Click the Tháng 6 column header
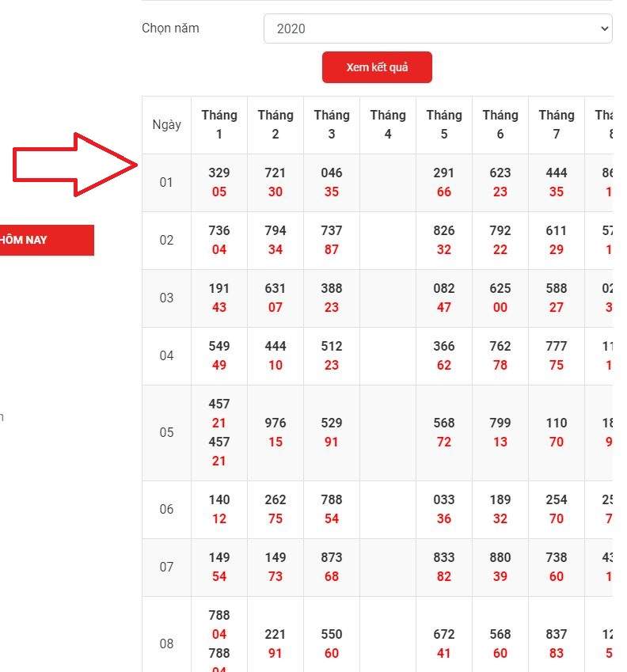This screenshot has height=672, width=627. [500, 124]
